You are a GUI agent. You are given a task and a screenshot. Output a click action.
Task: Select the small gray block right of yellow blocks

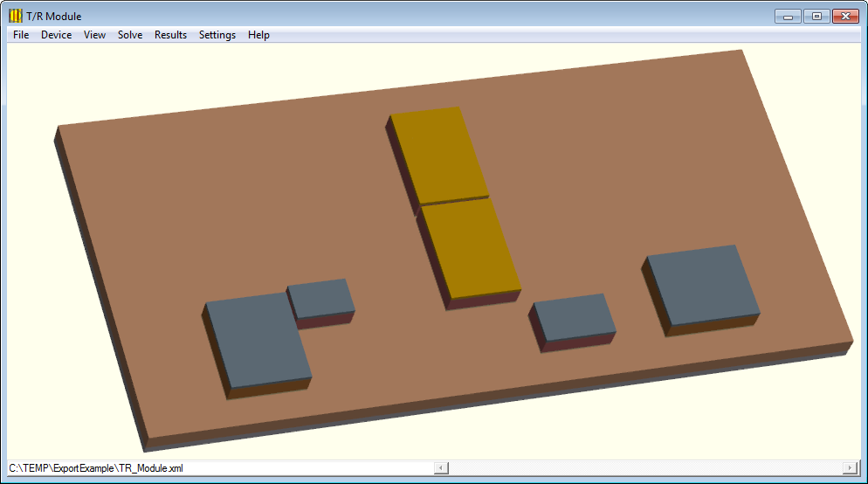(x=575, y=317)
